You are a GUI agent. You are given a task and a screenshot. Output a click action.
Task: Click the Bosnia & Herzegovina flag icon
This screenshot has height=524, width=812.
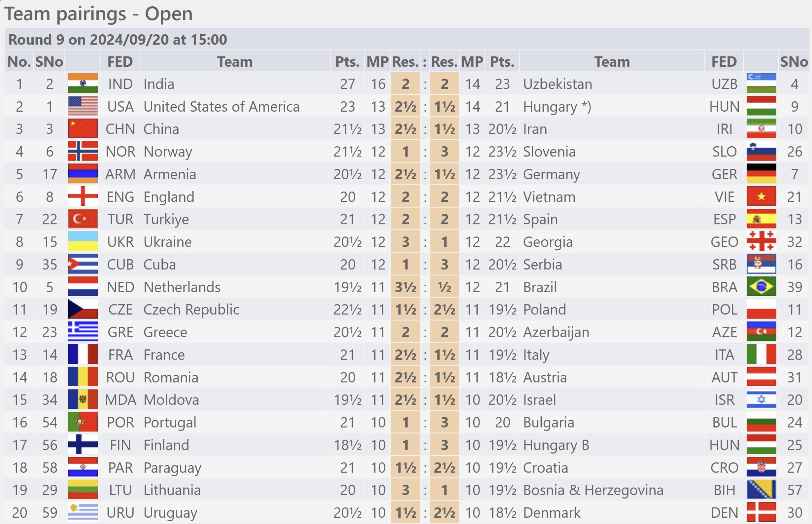click(761, 490)
